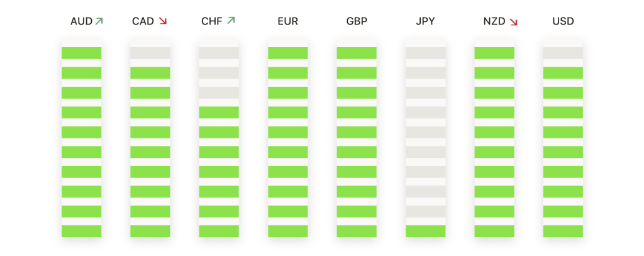Image resolution: width=644 pixels, height=256 pixels.
Task: Click the top gray segment of JPY bar
Action: (425, 53)
